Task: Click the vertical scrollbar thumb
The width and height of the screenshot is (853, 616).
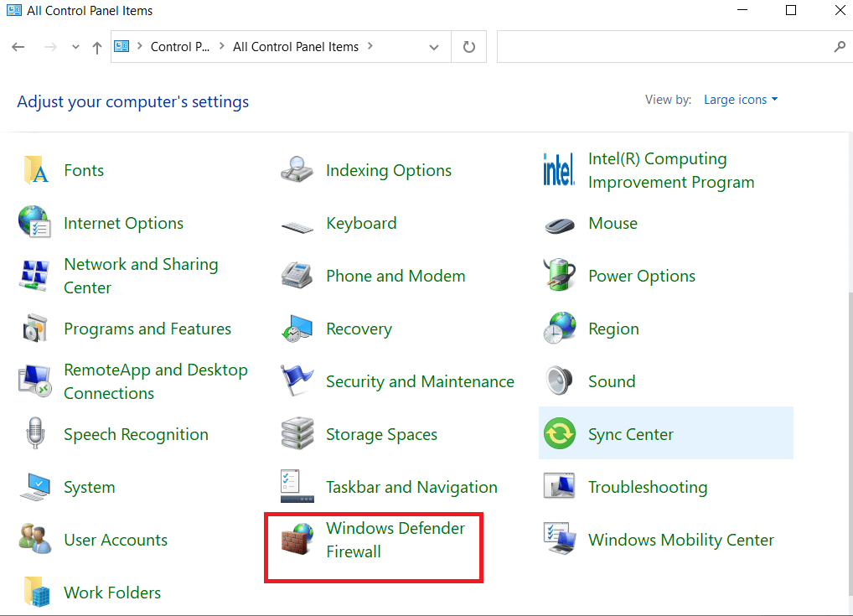Action: click(x=850, y=446)
